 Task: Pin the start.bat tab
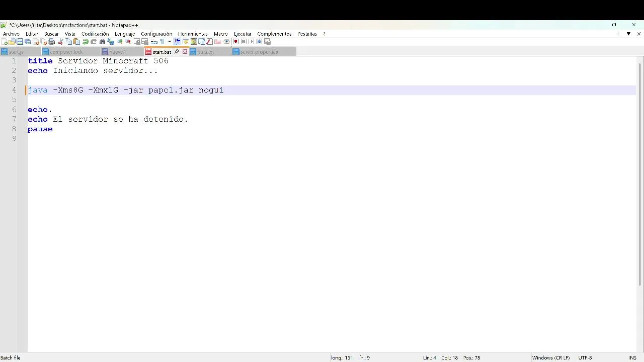[x=177, y=51]
